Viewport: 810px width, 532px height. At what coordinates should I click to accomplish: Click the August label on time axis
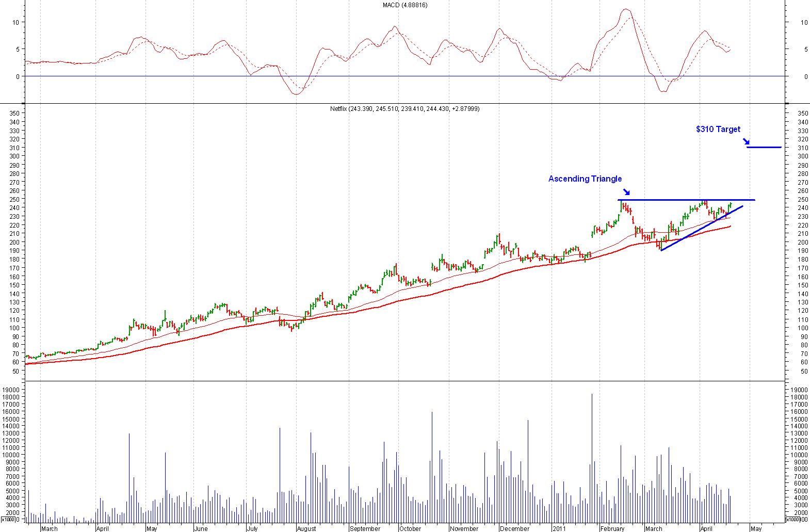tap(306, 528)
